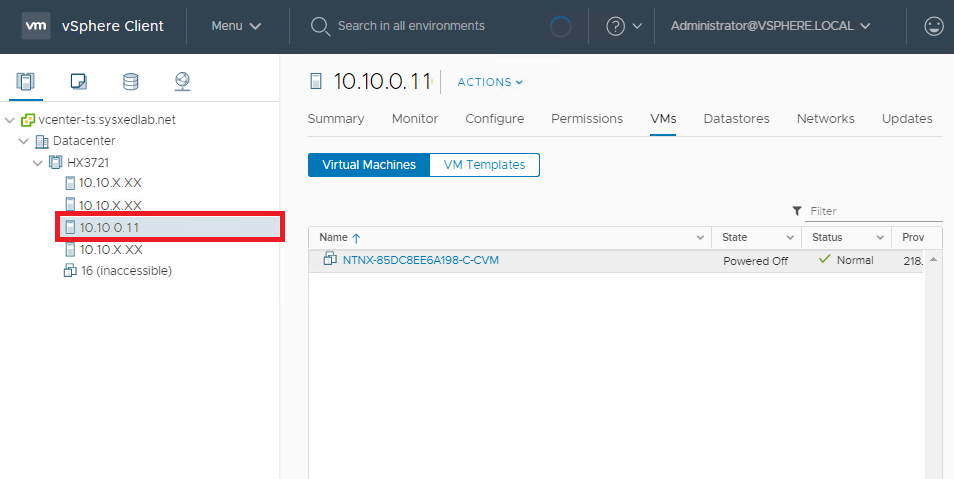Click the host icon beside the title
954x479 pixels.
click(316, 81)
